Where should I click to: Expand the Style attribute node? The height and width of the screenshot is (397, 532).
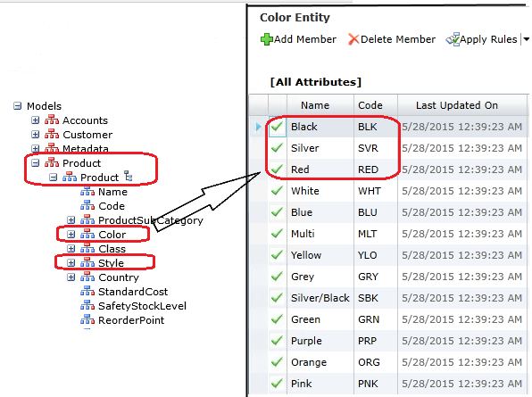tap(71, 263)
